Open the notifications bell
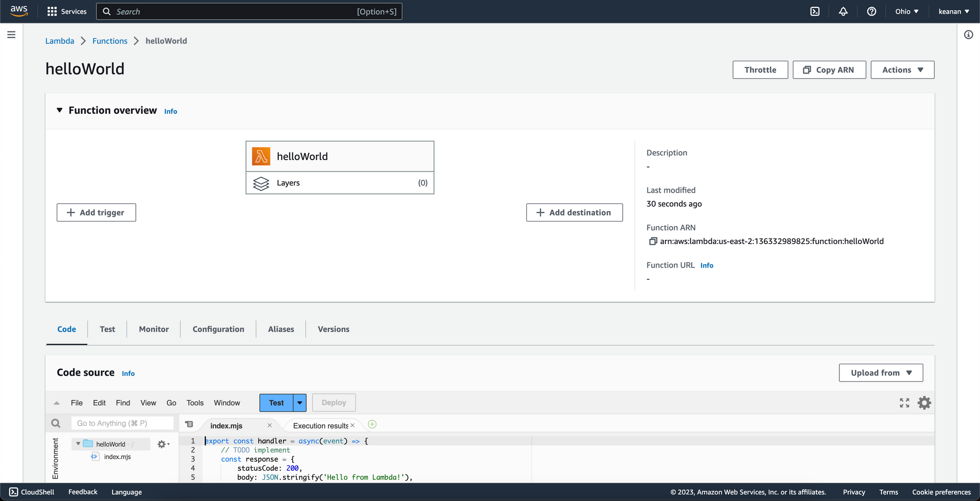Viewport: 980px width, 501px height. click(843, 11)
